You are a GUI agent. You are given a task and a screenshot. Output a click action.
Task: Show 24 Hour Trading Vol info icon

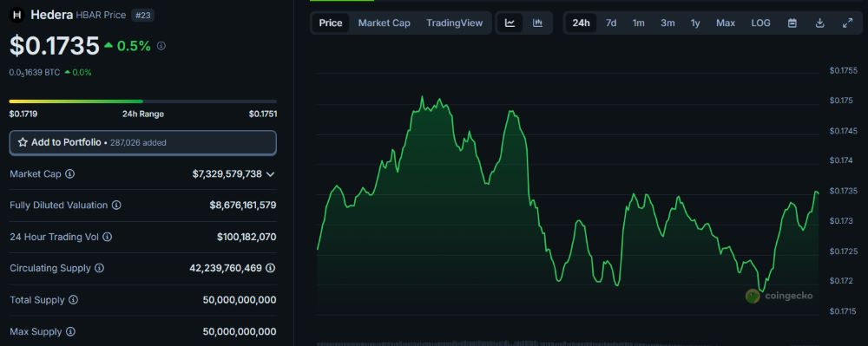[108, 237]
